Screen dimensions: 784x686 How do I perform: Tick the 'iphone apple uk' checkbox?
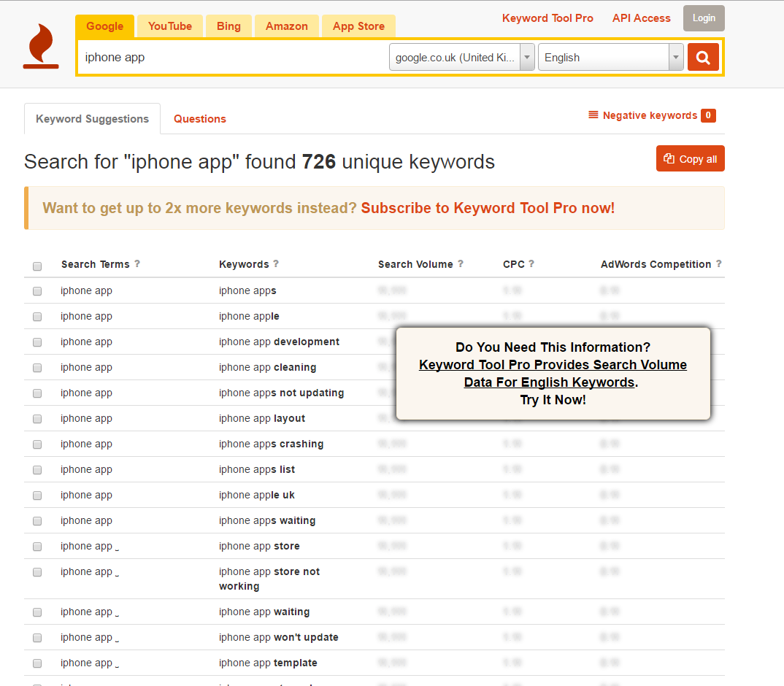tap(37, 495)
